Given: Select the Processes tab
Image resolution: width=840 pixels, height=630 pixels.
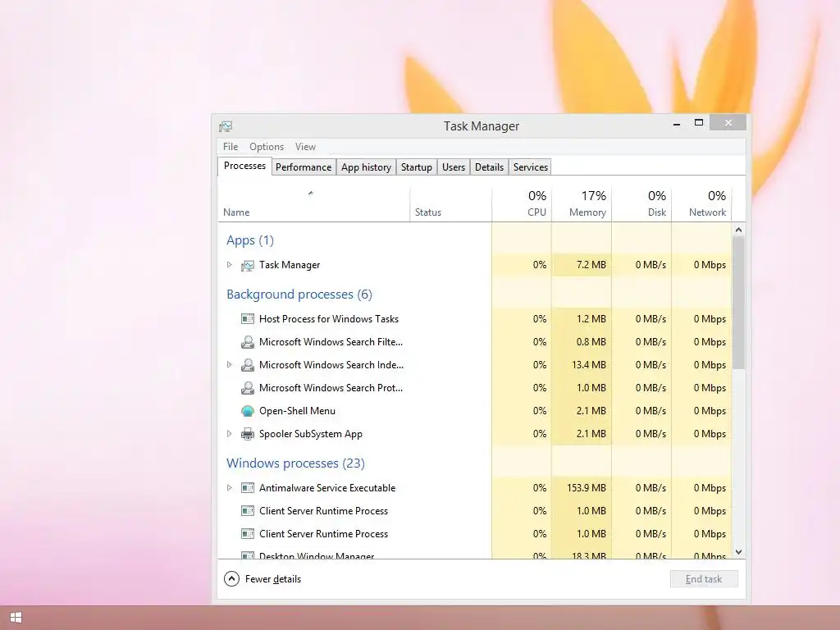Looking at the screenshot, I should [244, 166].
